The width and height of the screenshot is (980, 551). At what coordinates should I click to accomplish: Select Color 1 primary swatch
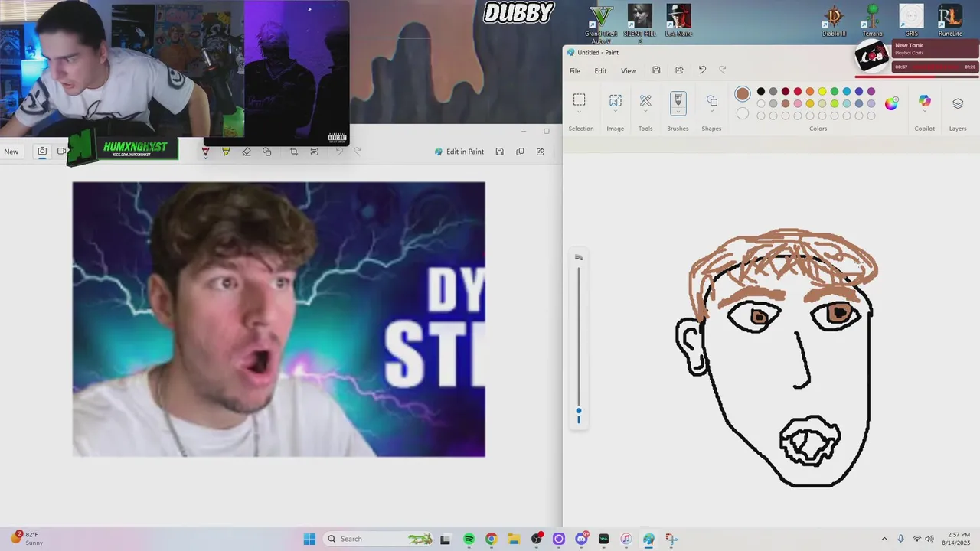[x=743, y=93]
